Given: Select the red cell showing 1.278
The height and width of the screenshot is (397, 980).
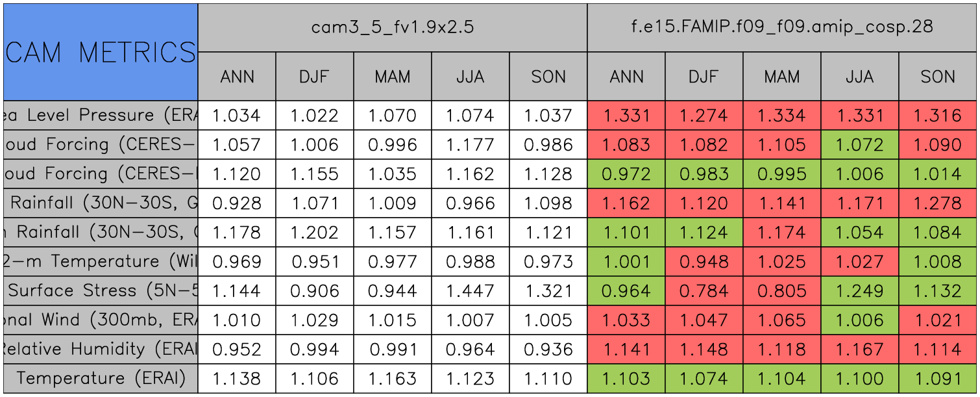Looking at the screenshot, I should (x=937, y=203).
